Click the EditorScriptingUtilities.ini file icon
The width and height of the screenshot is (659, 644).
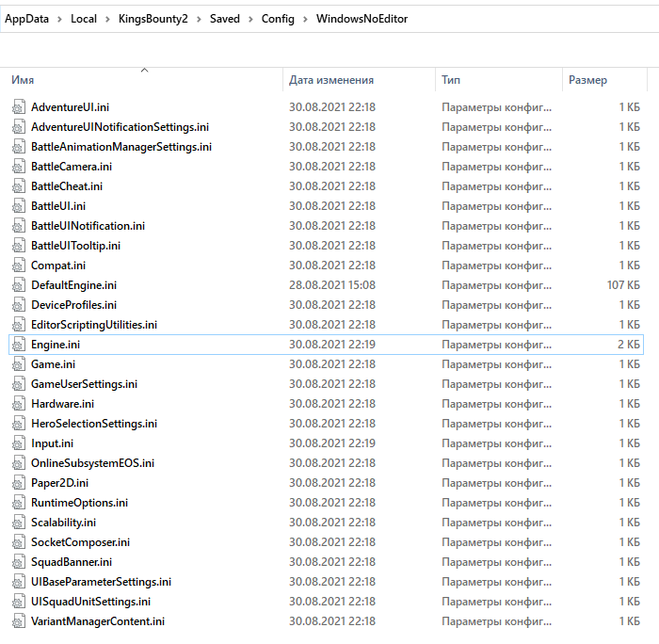(x=18, y=325)
